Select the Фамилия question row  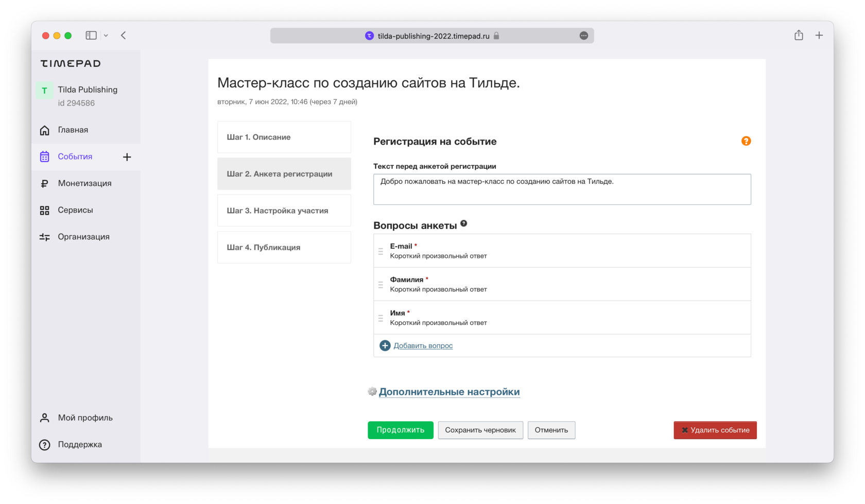coord(562,284)
